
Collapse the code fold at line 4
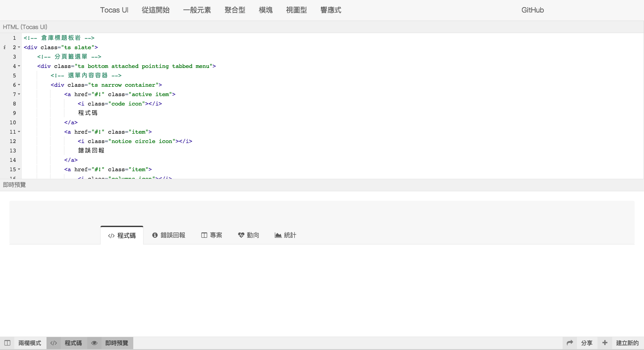click(x=19, y=66)
